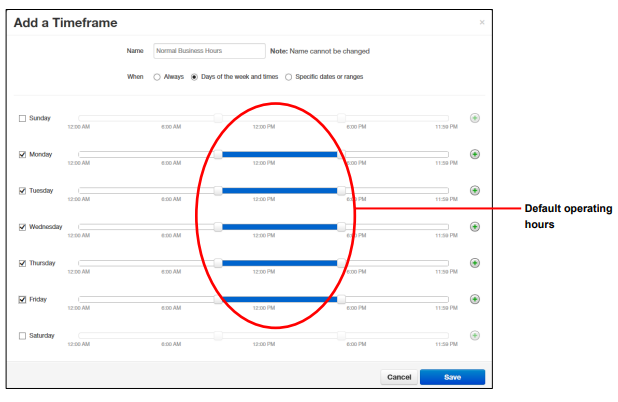Click the green plus icon for Monday
618x402 pixels.
474,154
